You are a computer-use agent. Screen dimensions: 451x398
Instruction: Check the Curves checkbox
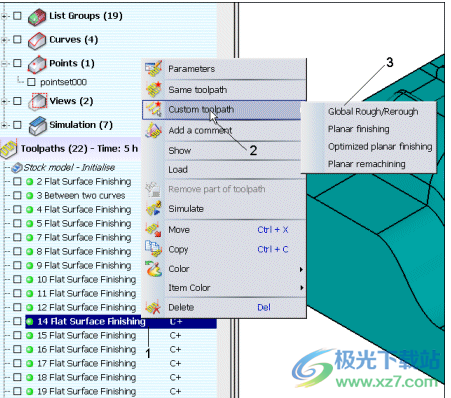coord(17,39)
